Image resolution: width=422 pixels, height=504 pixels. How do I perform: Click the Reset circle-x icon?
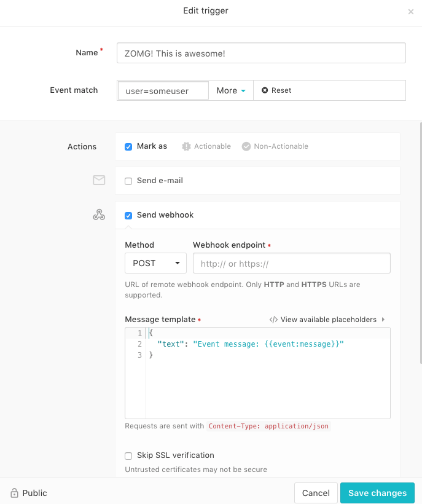265,90
